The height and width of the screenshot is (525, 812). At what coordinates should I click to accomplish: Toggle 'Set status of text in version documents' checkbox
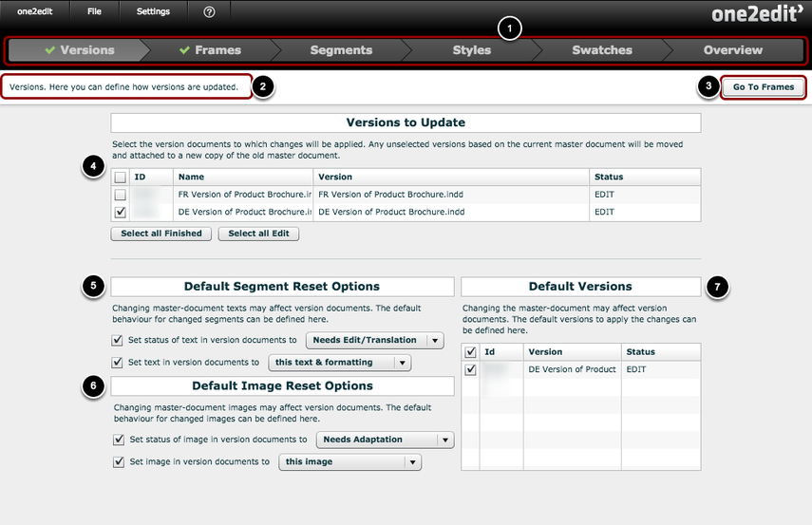point(117,340)
